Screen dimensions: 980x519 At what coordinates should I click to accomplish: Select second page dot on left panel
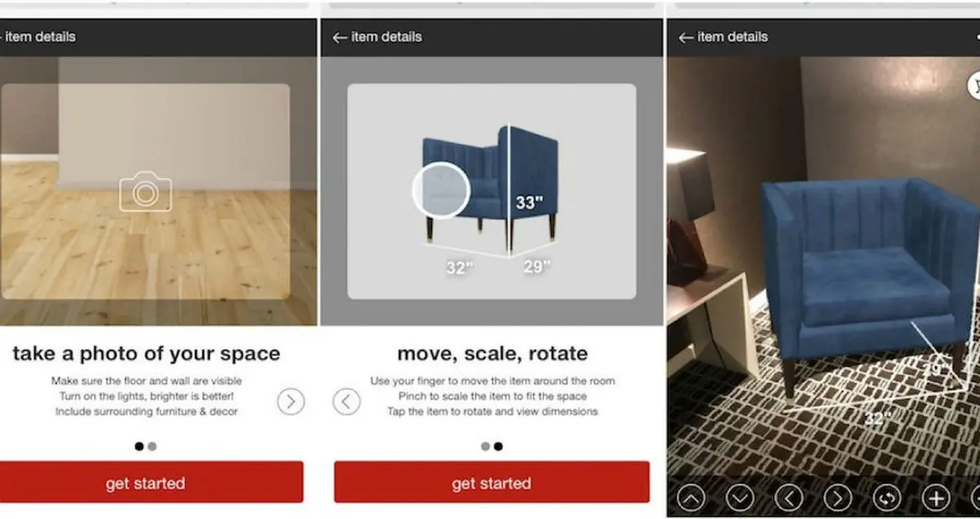(152, 446)
